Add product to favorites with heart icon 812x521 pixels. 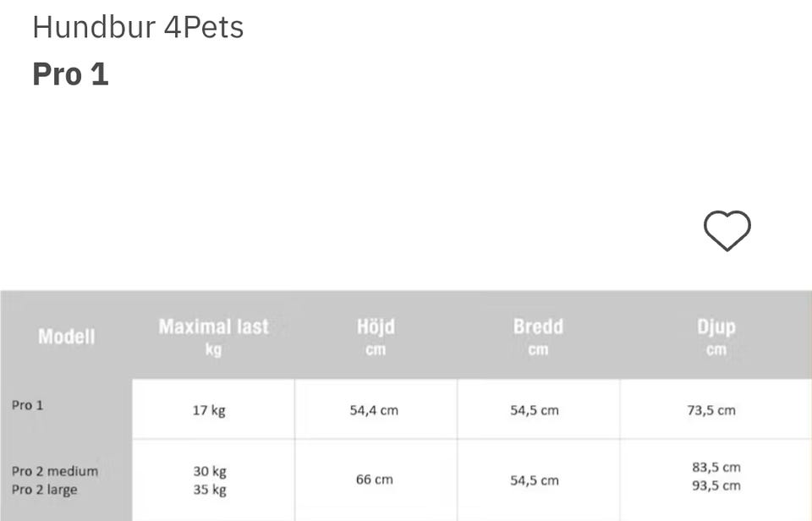(x=727, y=230)
